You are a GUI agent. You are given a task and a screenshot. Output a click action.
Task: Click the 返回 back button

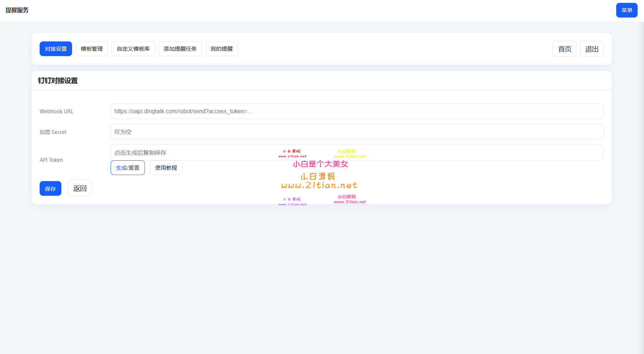pyautogui.click(x=80, y=188)
